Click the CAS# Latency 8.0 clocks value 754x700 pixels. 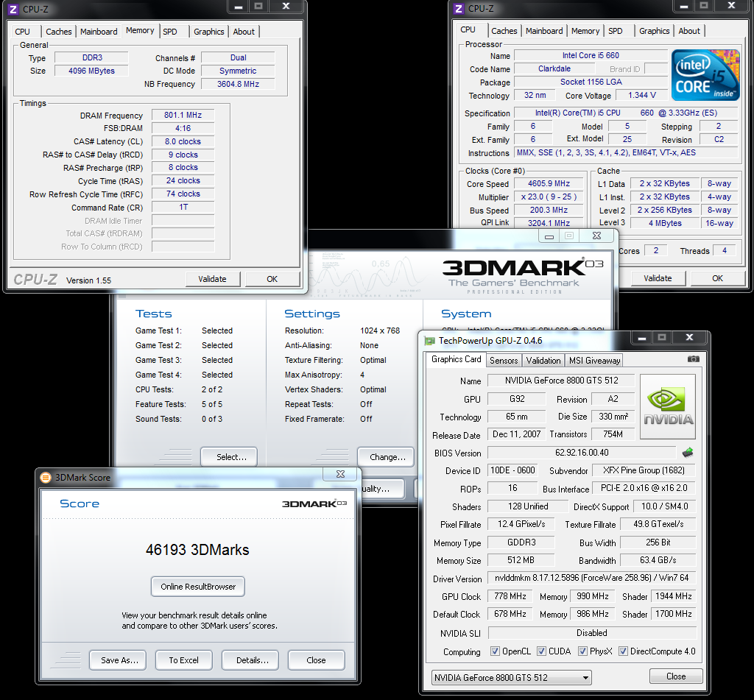point(183,141)
